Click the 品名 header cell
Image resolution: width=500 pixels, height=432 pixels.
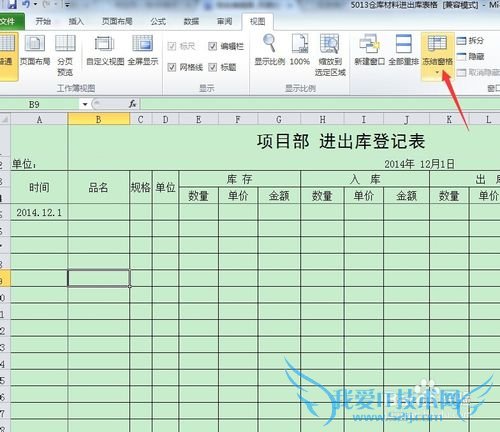[99, 187]
